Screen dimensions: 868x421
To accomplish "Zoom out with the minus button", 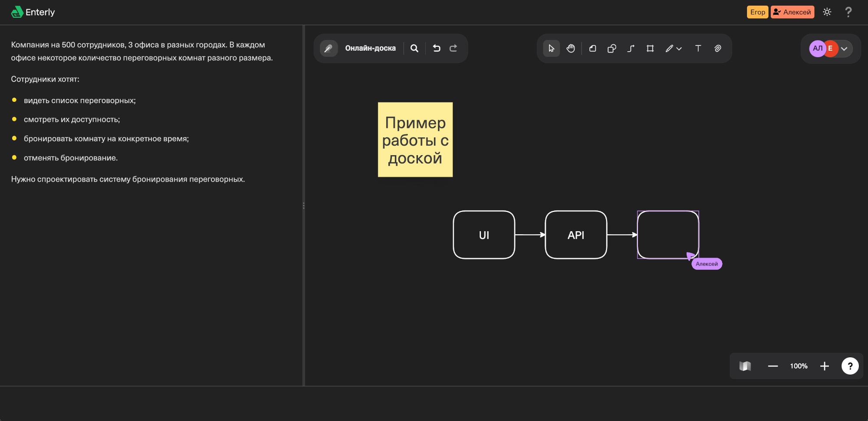I will pos(773,366).
